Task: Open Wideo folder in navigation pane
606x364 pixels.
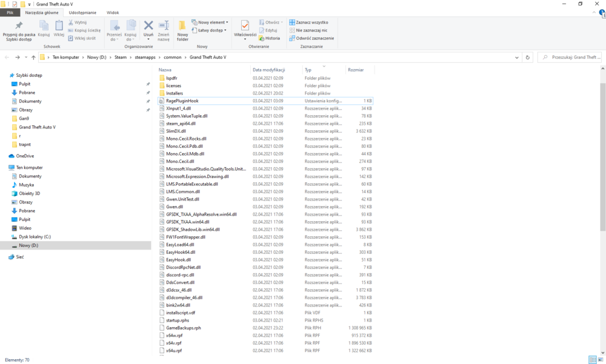Action: point(25,228)
